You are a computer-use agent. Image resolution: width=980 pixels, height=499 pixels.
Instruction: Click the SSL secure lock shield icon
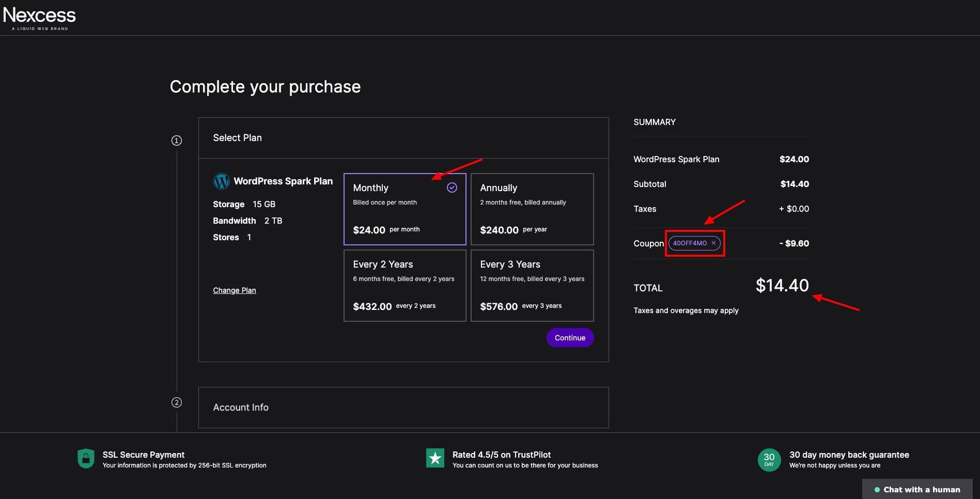pos(86,458)
